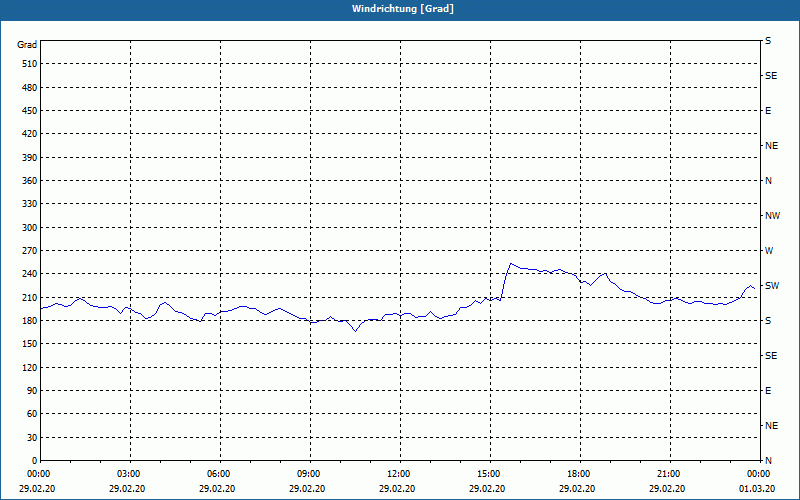Pick the 270 y-axis value

click(29, 251)
